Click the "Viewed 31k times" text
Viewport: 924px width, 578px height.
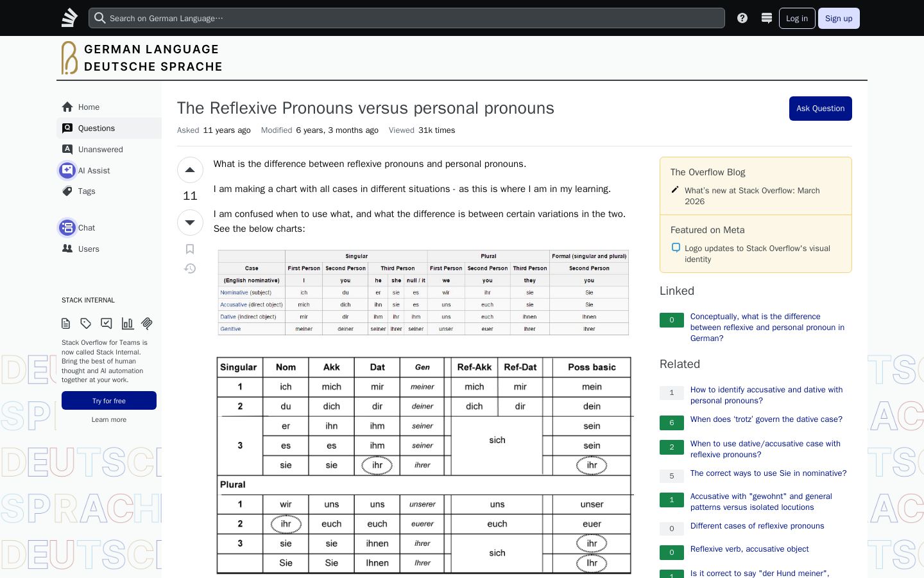[x=422, y=130]
